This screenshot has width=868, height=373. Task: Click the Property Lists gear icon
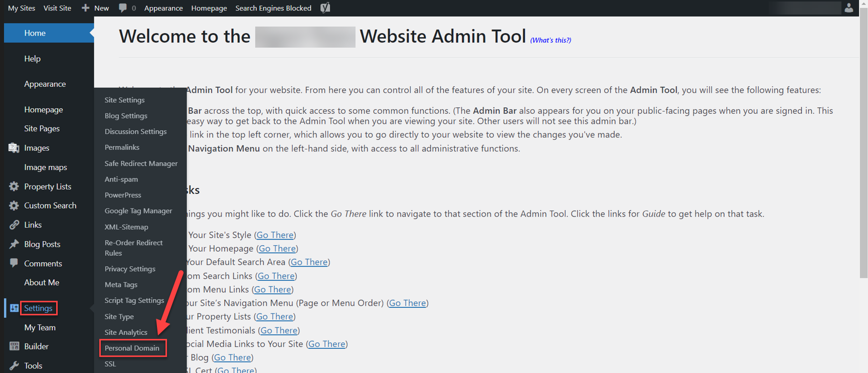(14, 186)
